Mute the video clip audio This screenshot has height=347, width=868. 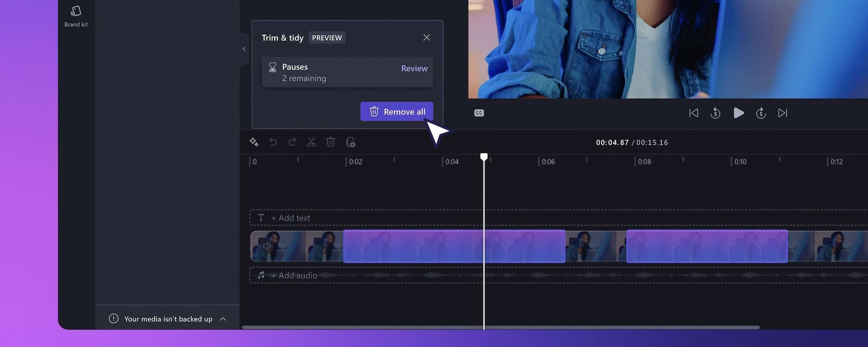pyautogui.click(x=267, y=246)
